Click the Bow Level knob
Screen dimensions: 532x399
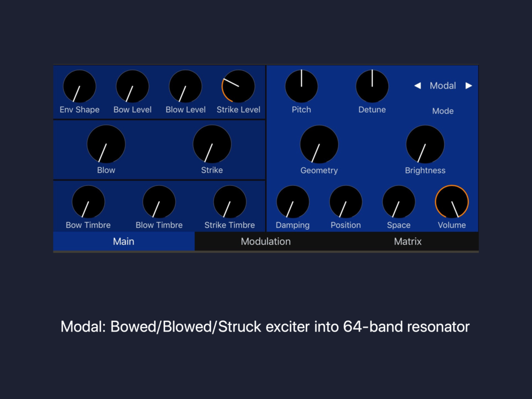133,86
